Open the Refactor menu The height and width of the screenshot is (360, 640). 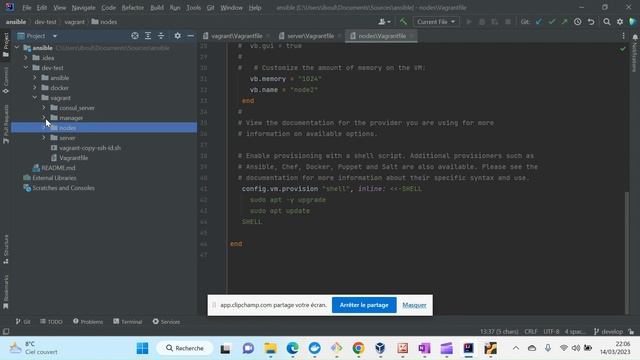pos(133,8)
